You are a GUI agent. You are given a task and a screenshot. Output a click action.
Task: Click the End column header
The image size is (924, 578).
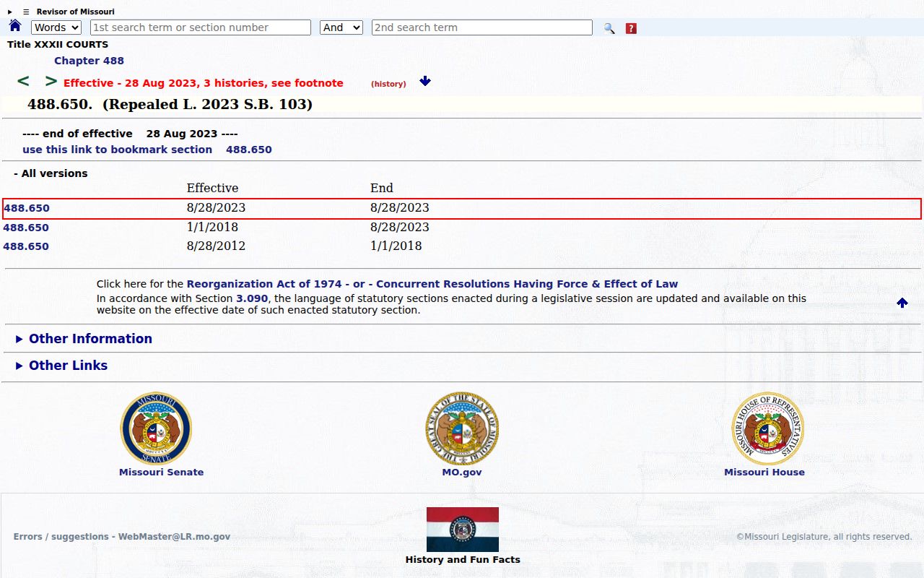(x=382, y=188)
